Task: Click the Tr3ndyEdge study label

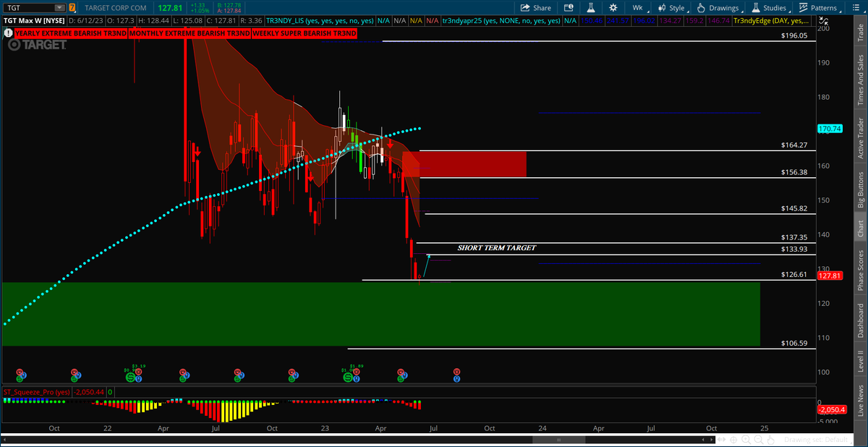Action: [x=770, y=21]
